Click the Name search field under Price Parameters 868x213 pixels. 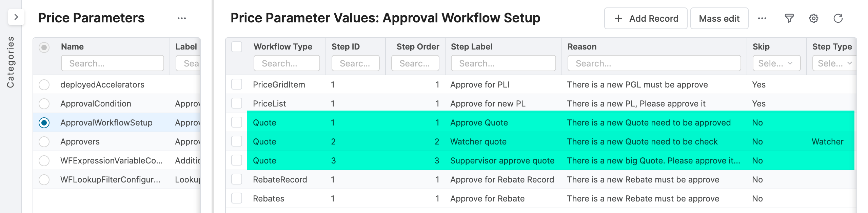click(112, 63)
